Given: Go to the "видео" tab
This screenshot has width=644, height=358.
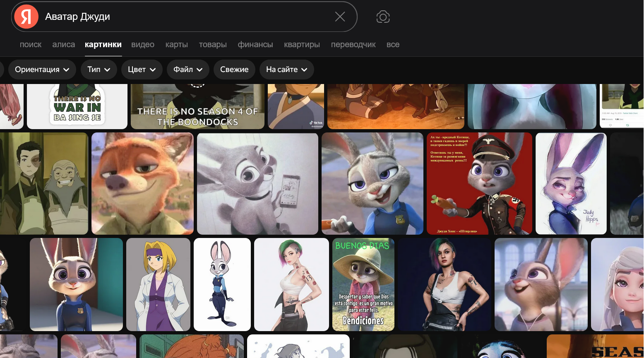Looking at the screenshot, I should [x=143, y=45].
